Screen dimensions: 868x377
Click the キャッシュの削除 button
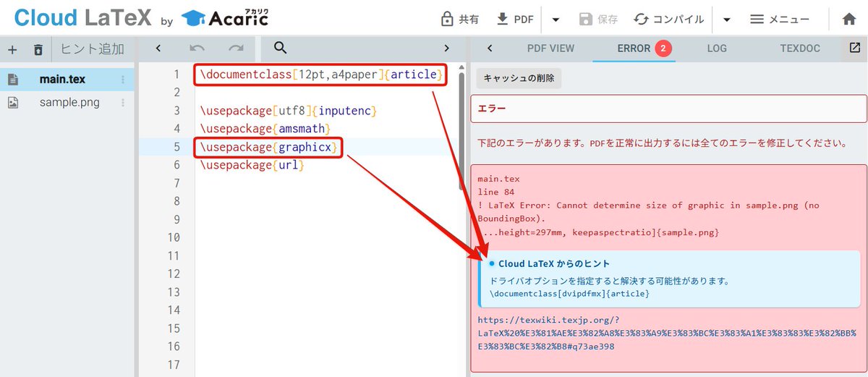(x=519, y=78)
